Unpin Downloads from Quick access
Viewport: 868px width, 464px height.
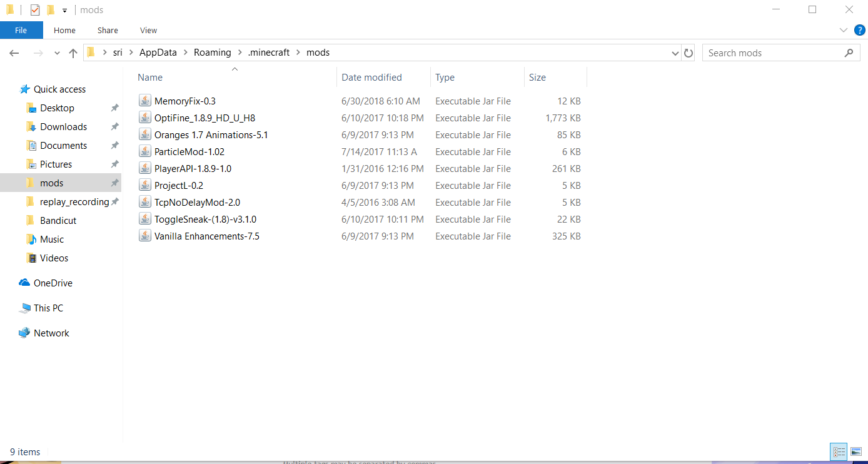pyautogui.click(x=114, y=127)
